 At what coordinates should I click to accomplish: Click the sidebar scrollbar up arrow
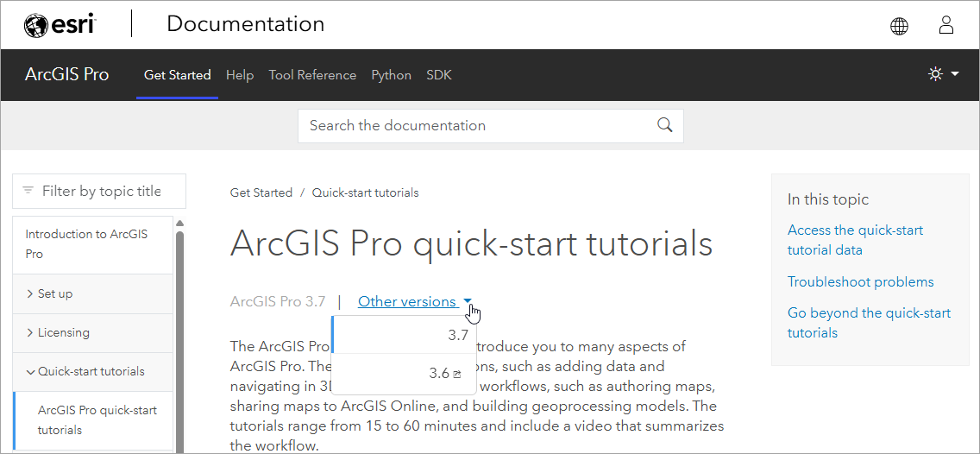[x=180, y=224]
